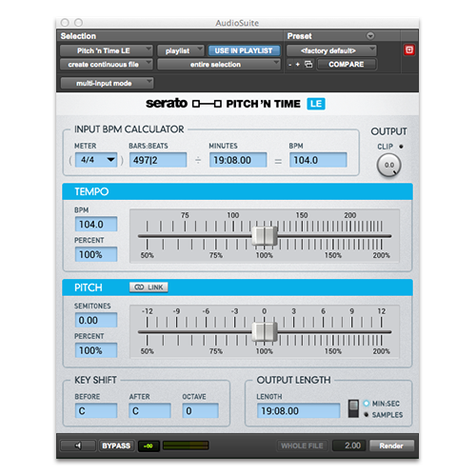
Task: Open the 4/4 meter dropdown
Action: [96, 160]
